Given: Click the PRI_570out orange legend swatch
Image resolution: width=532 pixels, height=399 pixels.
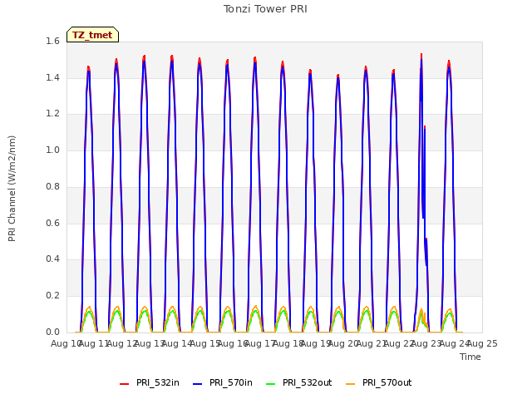Looking at the screenshot, I should [351, 384].
